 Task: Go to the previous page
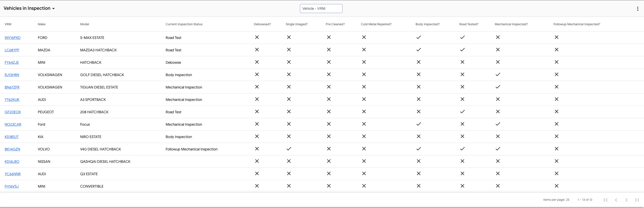(x=616, y=200)
